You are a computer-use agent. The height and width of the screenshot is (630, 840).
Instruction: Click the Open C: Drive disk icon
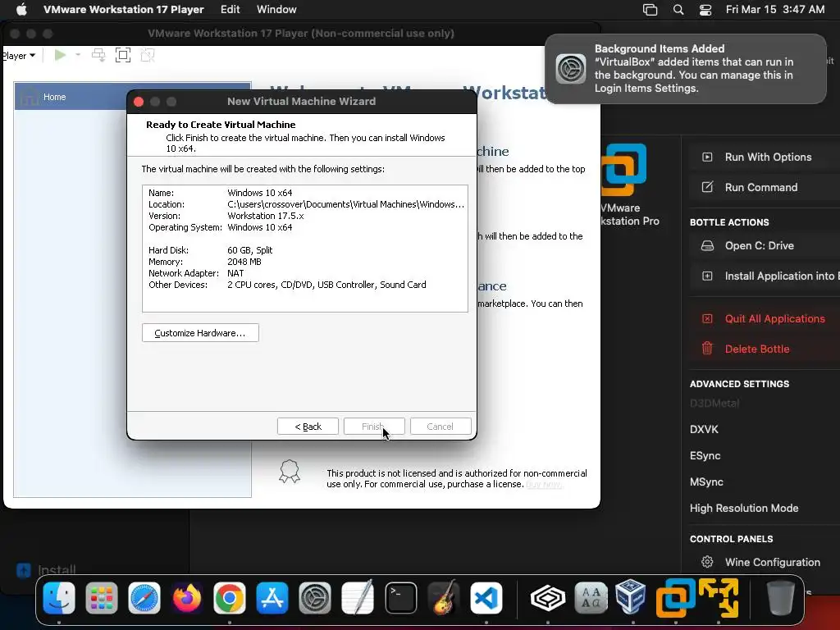[x=707, y=245]
